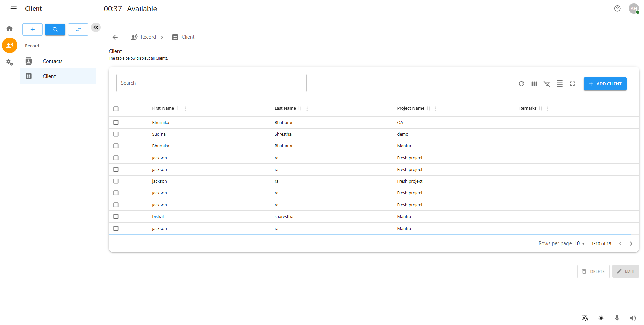Open First Name column options menu
The height and width of the screenshot is (325, 644).
[x=185, y=109]
